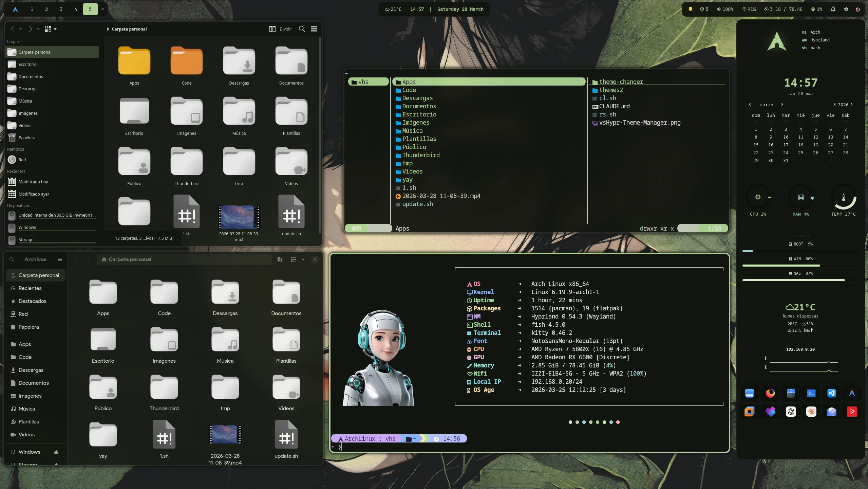
Task: Open the blue mail envelope app
Action: point(831,412)
